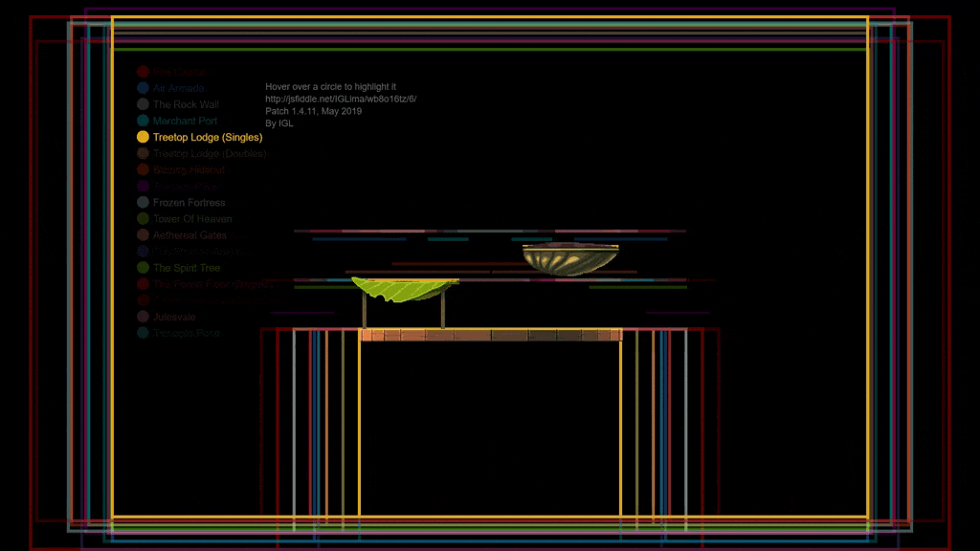Click the Julesvale legend circle

click(143, 317)
